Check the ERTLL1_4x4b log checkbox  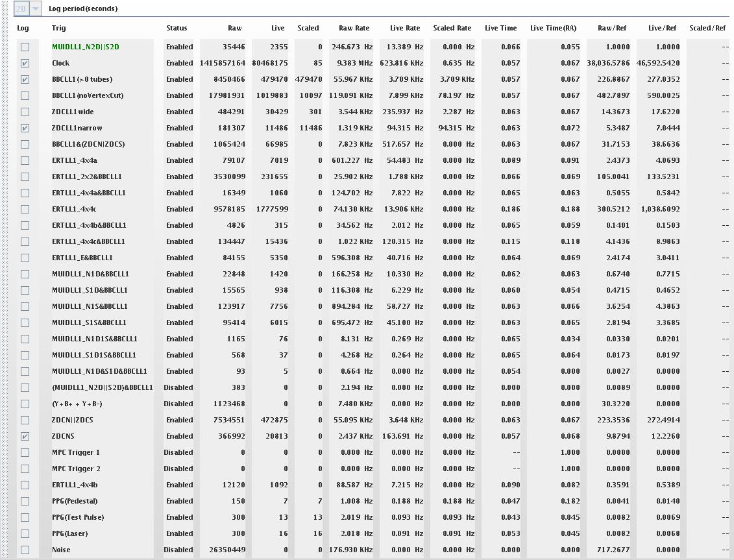pyautogui.click(x=25, y=485)
